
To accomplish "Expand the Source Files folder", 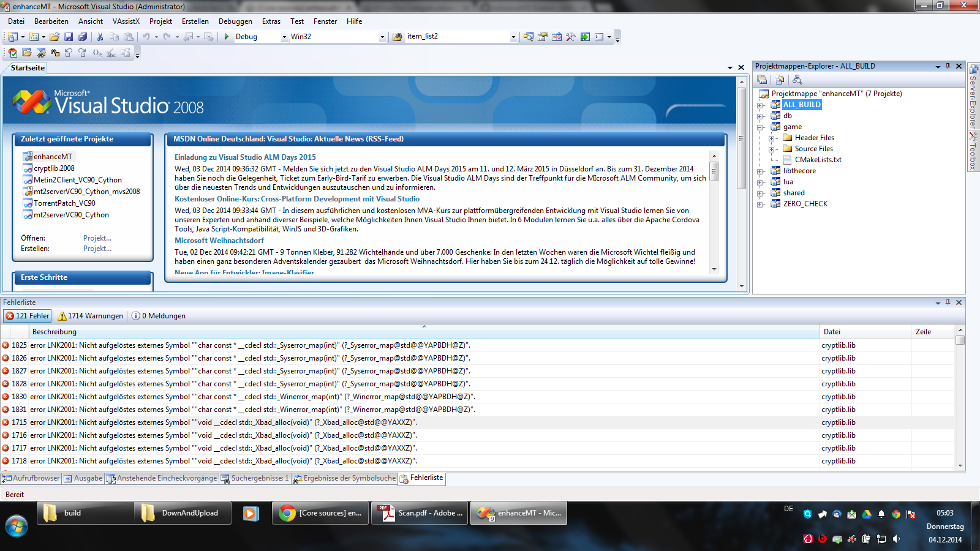I will (x=772, y=149).
